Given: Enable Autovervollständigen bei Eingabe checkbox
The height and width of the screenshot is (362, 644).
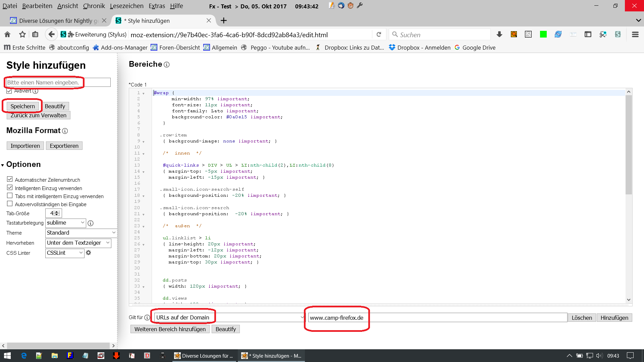Looking at the screenshot, I should click(10, 204).
